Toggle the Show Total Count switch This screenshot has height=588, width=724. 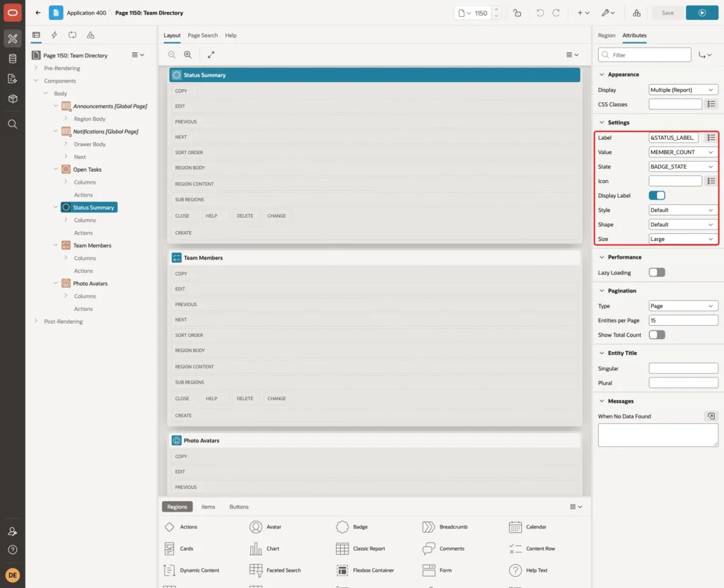click(x=657, y=335)
